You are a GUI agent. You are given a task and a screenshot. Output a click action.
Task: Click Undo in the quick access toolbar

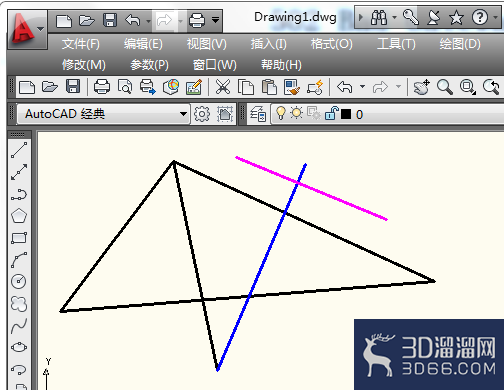pos(133,20)
